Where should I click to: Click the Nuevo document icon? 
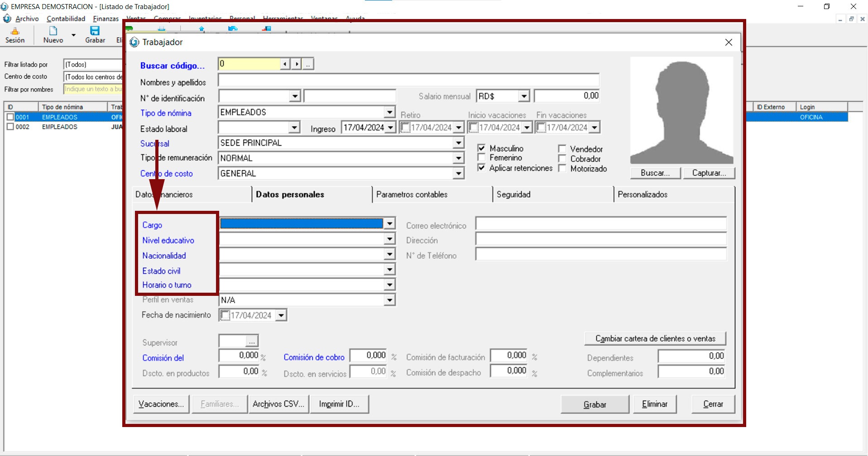point(53,31)
